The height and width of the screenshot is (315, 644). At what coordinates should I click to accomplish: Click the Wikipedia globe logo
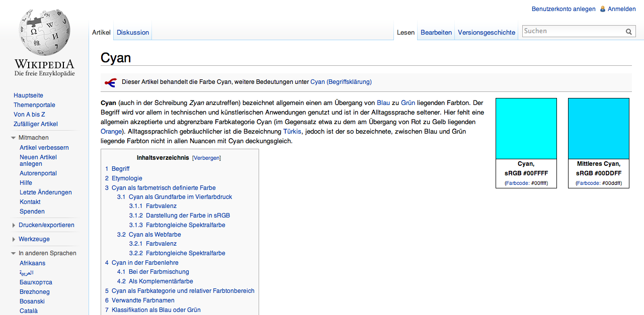pyautogui.click(x=44, y=33)
